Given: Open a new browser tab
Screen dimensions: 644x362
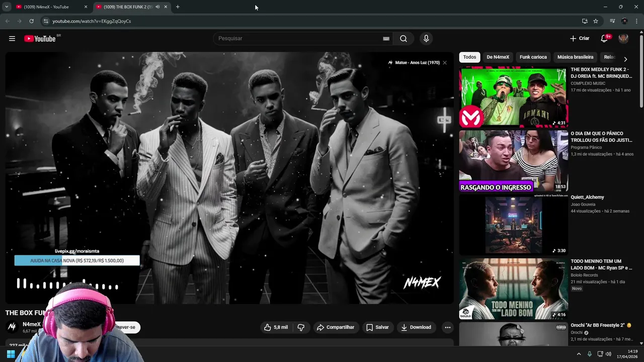Looking at the screenshot, I should click(x=178, y=7).
